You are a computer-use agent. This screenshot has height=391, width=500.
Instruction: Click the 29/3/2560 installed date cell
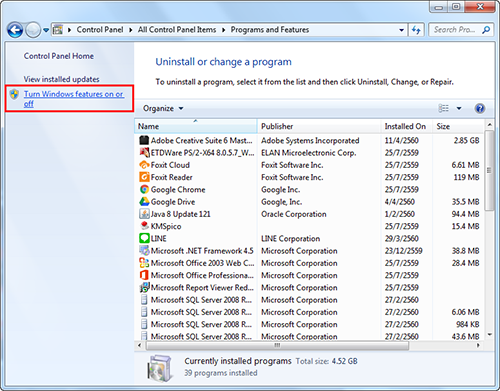[401, 239]
